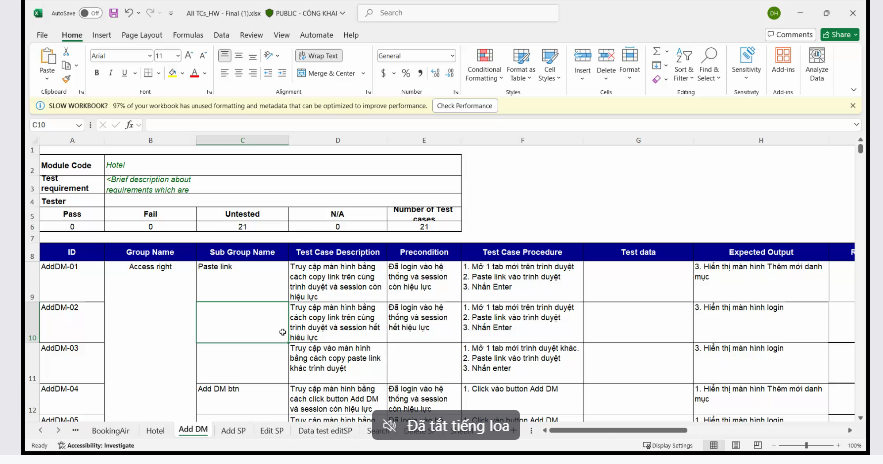
Task: Click the Insert Function fx icon
Action: [130, 125]
